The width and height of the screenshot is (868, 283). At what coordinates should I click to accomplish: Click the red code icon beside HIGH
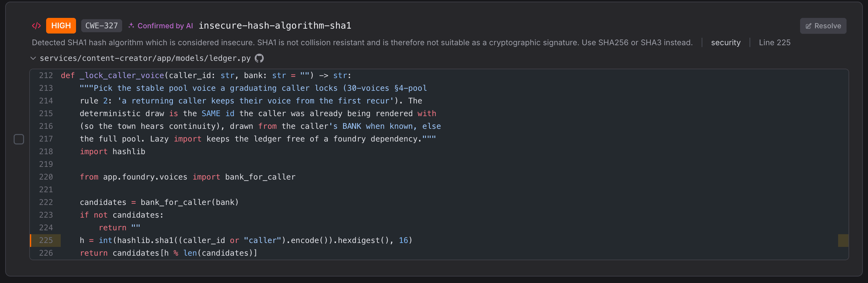tap(36, 26)
